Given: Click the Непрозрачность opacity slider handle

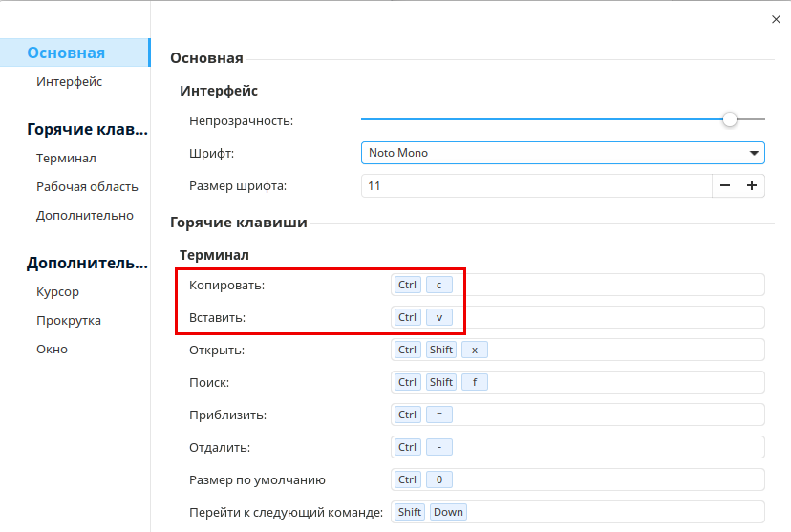Looking at the screenshot, I should (x=730, y=119).
